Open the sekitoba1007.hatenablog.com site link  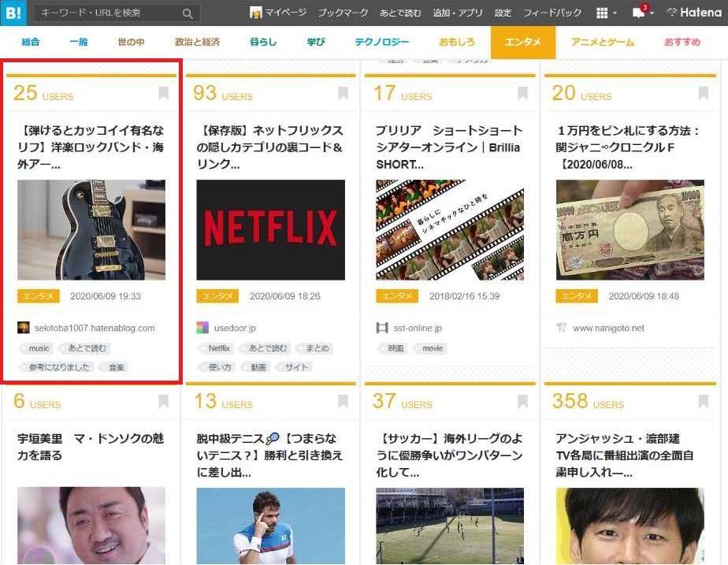pyautogui.click(x=95, y=328)
